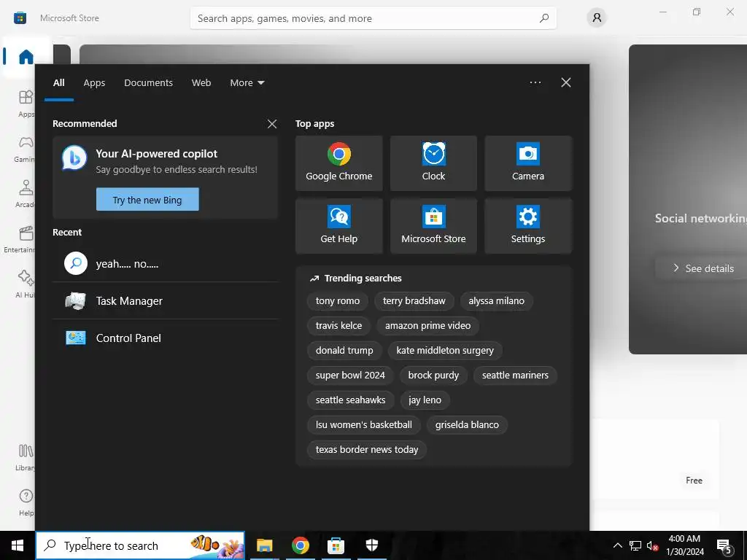The height and width of the screenshot is (560, 747).
Task: Click Try the new Bing button
Action: tap(147, 200)
